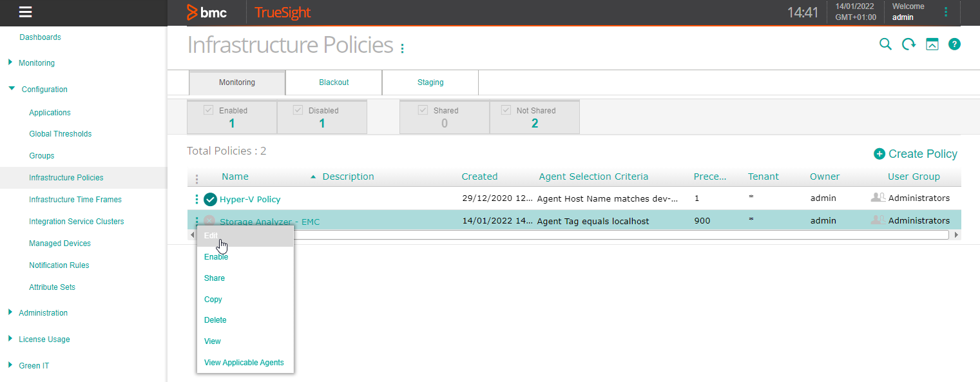Image resolution: width=980 pixels, height=382 pixels.
Task: Click the Create Policy button
Action: coord(915,154)
